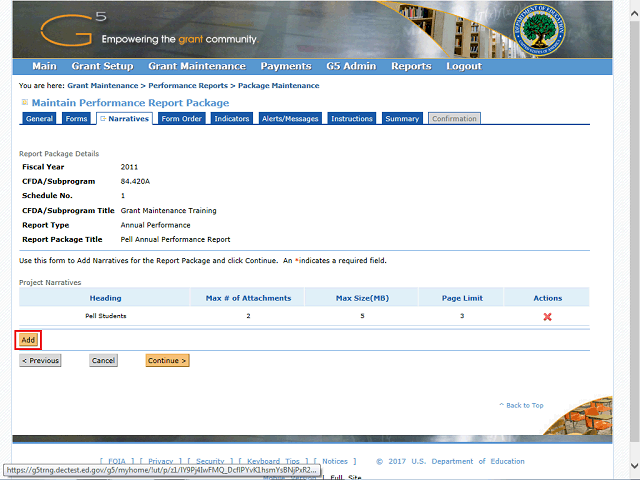Delete the Pell Students narrative with red X

pos(547,317)
